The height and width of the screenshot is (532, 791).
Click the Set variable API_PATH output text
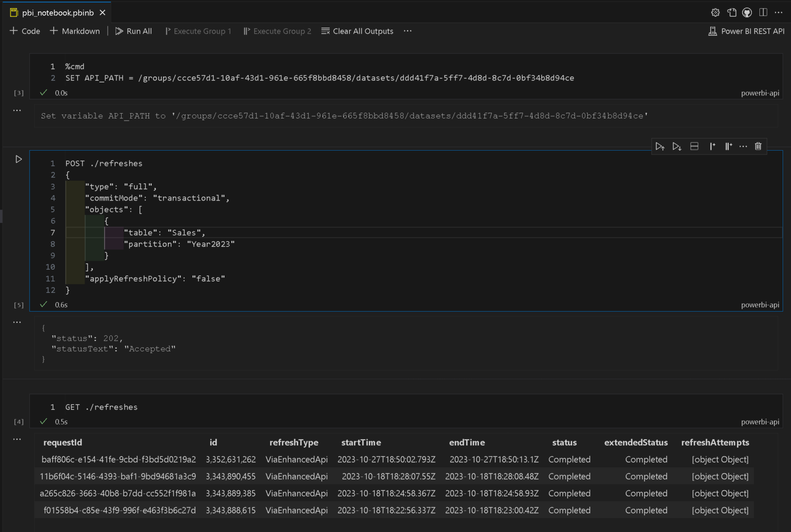[345, 116]
